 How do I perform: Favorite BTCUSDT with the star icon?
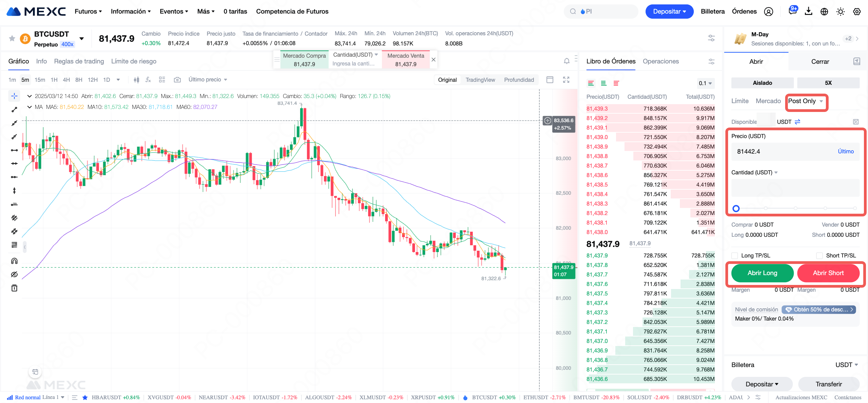tap(12, 38)
